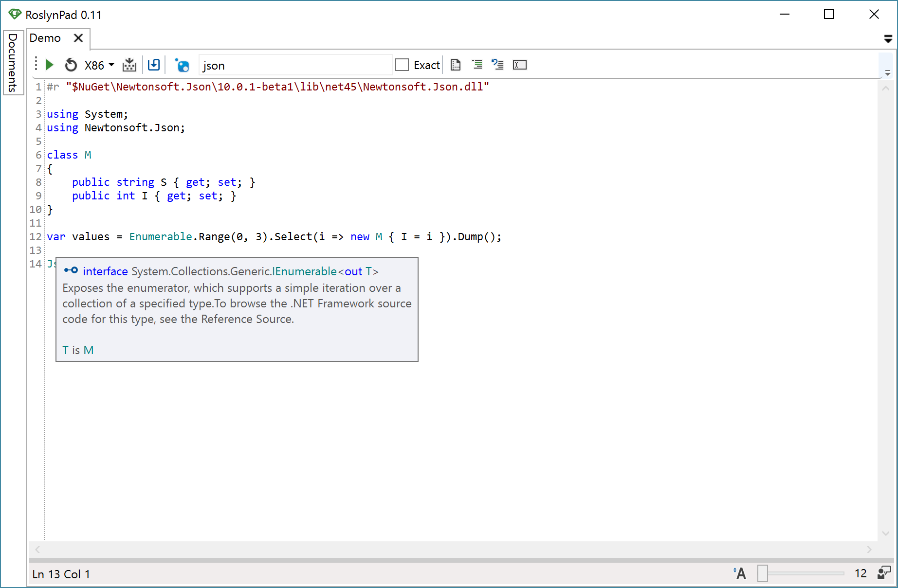Viewport: 898px width, 588px height.
Task: Open the feedback icon in the status bar
Action: [x=884, y=573]
